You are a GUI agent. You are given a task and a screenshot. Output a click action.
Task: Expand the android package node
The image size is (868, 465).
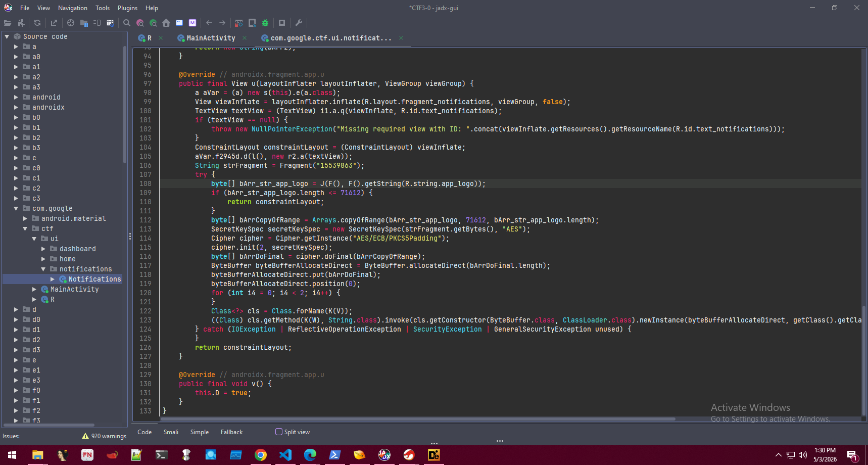pos(16,97)
